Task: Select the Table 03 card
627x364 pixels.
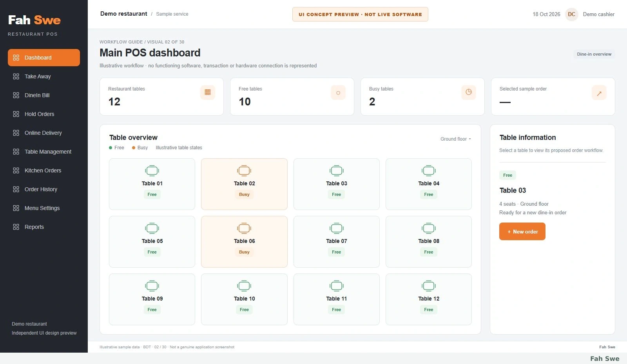Action: [337, 184]
